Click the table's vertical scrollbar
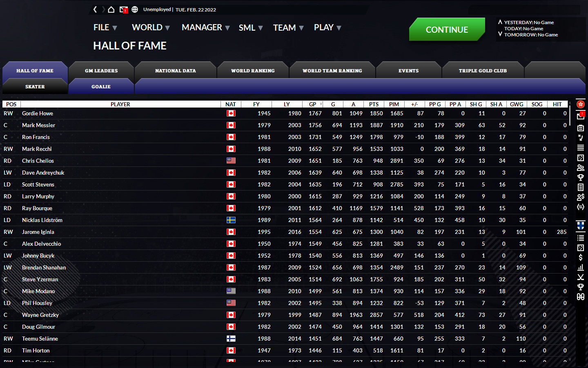The width and height of the screenshot is (588, 368). coord(570,115)
